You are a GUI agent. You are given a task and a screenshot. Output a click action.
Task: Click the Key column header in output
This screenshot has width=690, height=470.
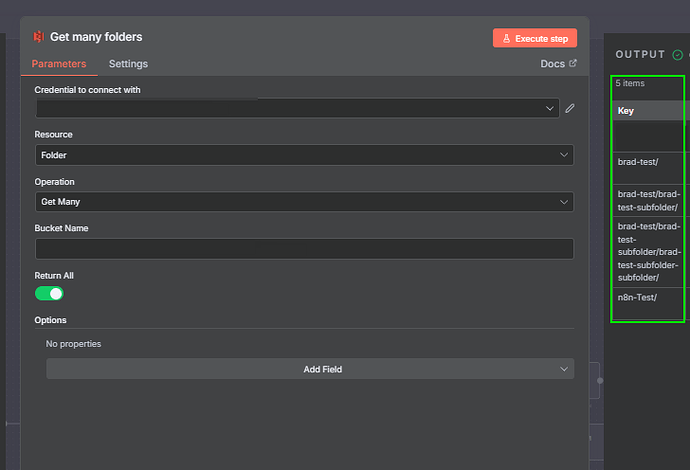point(627,111)
